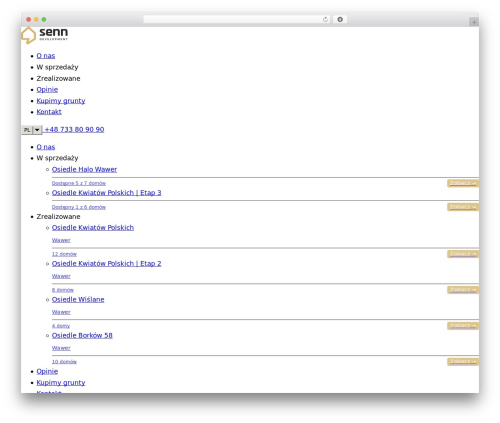The image size is (500, 423).
Task: Open Osiedle Kwiatów Polskich link
Action: click(x=93, y=227)
